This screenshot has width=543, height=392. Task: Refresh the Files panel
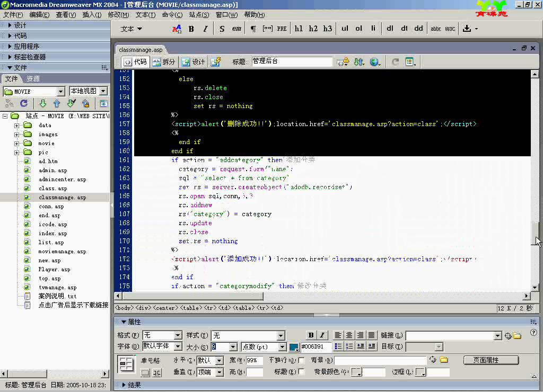tap(24, 103)
